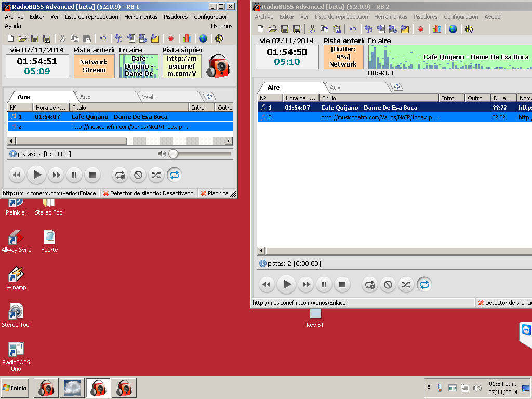Toggle shuffle button in RB 2 player

click(x=406, y=285)
